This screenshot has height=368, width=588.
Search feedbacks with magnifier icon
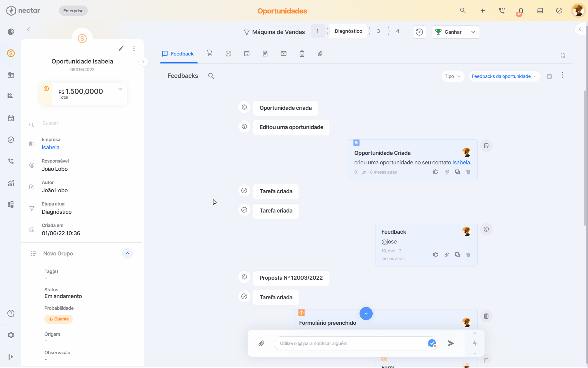(x=211, y=76)
